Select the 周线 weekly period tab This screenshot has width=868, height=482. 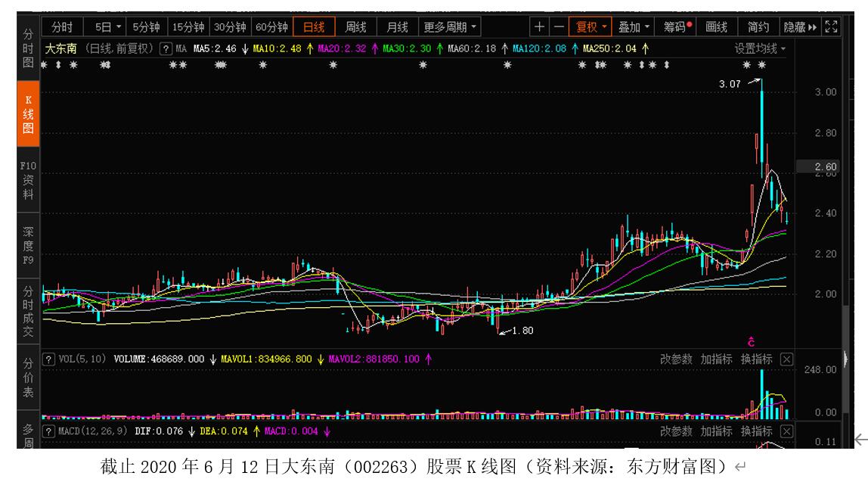pos(355,26)
